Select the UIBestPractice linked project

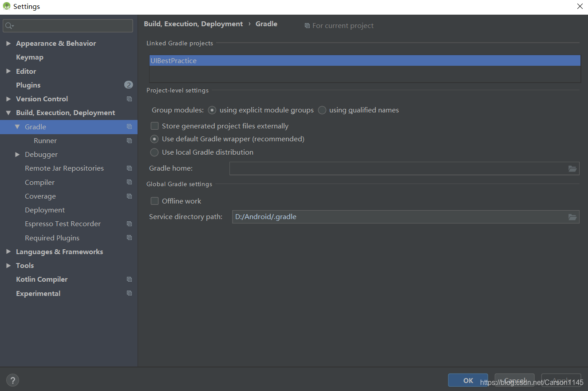[x=365, y=61]
